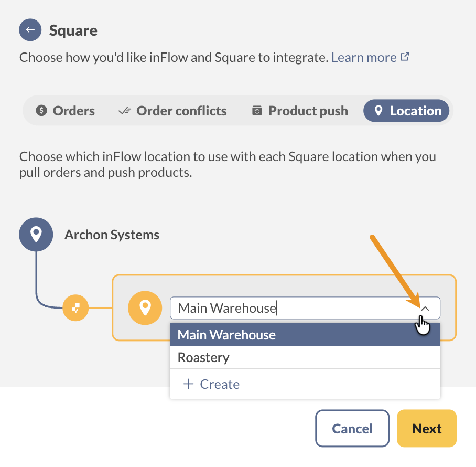
Task: Click the box icon on Product push tab
Action: [x=256, y=111]
